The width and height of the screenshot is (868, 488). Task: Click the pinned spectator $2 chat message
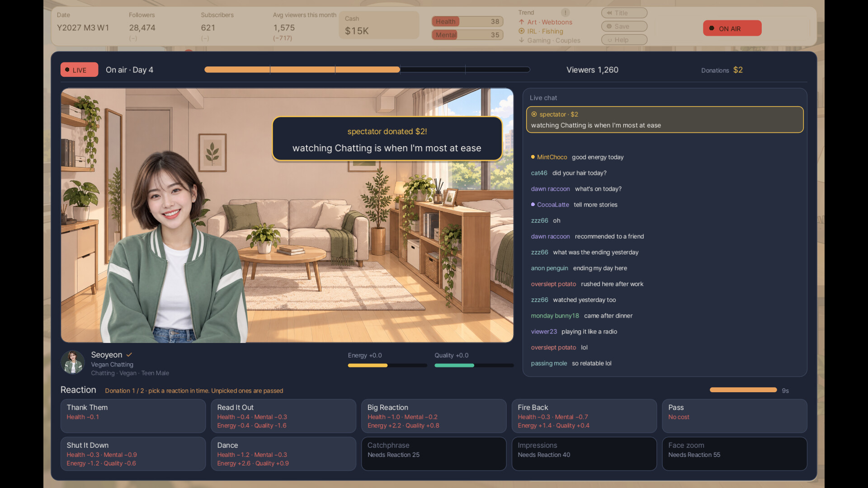665,120
